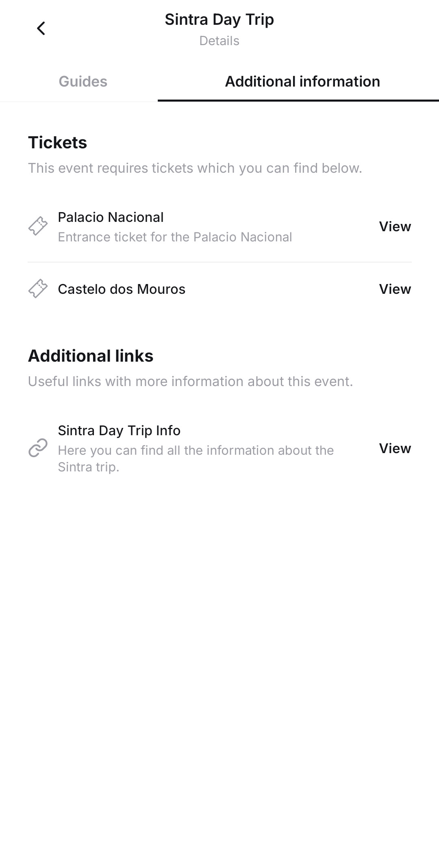Tap the description about the Sintra trip

tap(196, 459)
